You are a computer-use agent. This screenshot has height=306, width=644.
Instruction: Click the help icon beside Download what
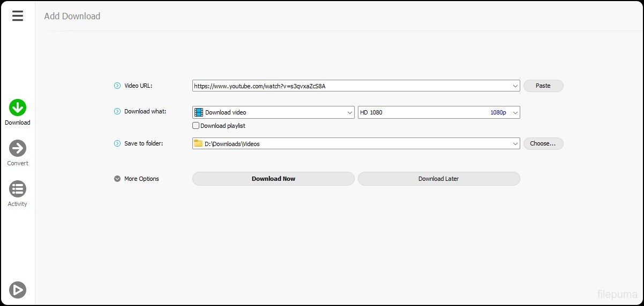click(x=117, y=112)
